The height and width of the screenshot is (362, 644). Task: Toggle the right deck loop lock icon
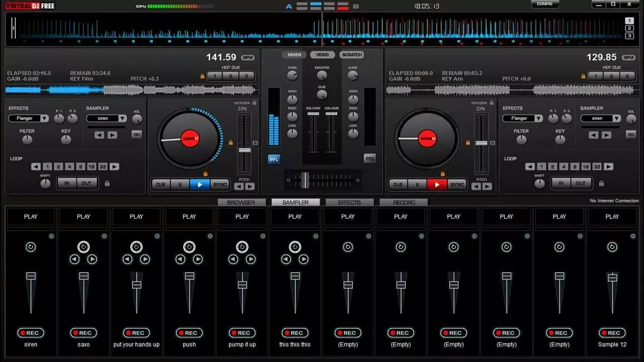tap(601, 184)
